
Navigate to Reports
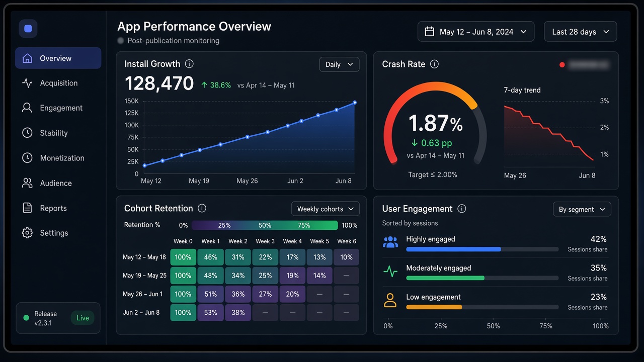click(x=58, y=208)
